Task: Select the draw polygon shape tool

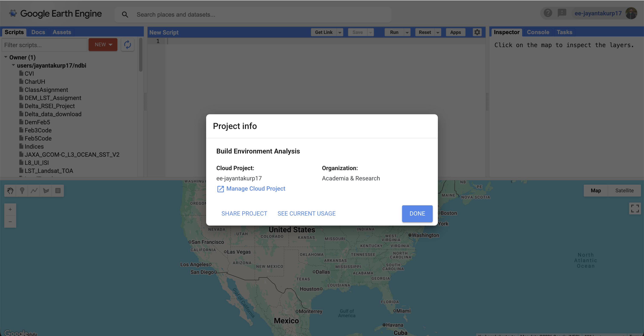Action: tap(46, 191)
